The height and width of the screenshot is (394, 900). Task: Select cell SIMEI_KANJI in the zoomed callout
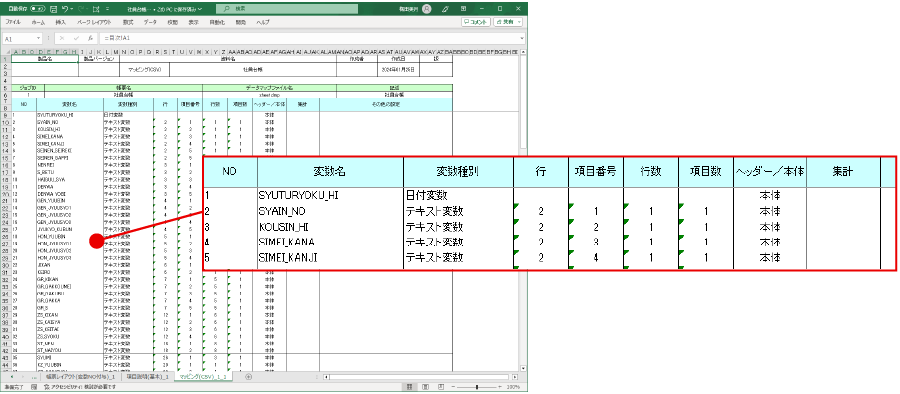coord(330,258)
